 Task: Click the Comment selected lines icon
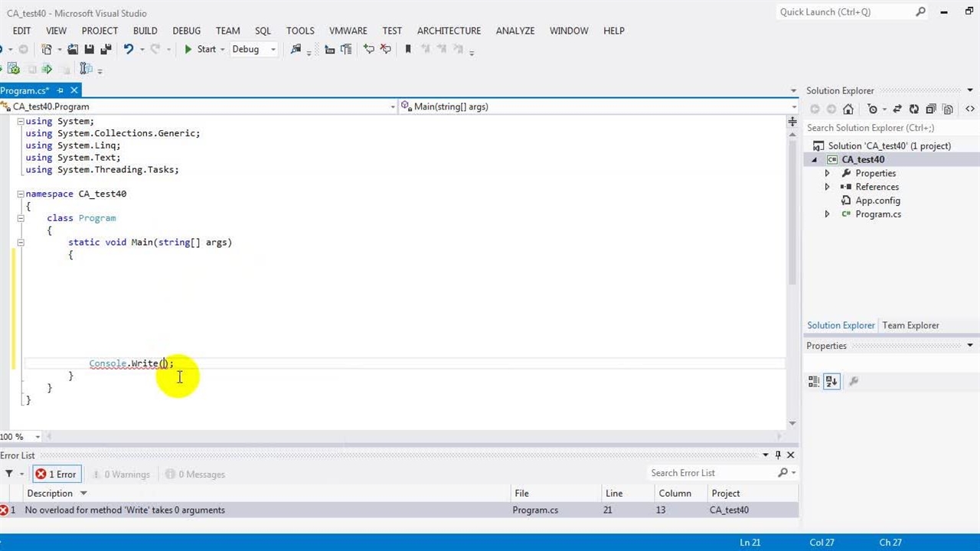(x=369, y=49)
